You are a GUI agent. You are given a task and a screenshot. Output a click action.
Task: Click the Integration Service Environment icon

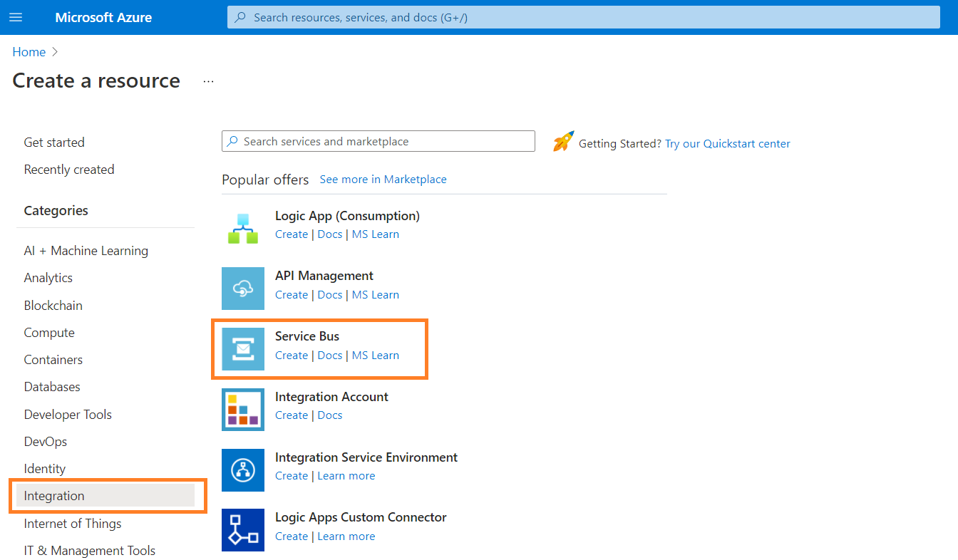[243, 470]
